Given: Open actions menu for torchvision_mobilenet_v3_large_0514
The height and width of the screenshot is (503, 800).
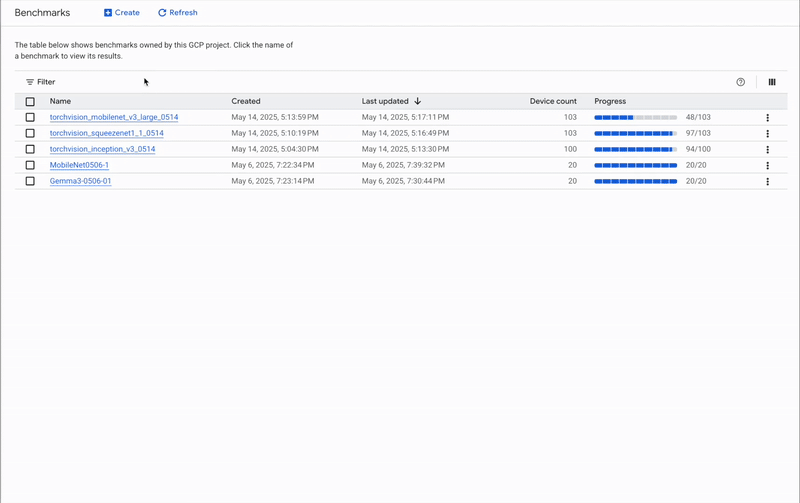Looking at the screenshot, I should click(x=768, y=118).
